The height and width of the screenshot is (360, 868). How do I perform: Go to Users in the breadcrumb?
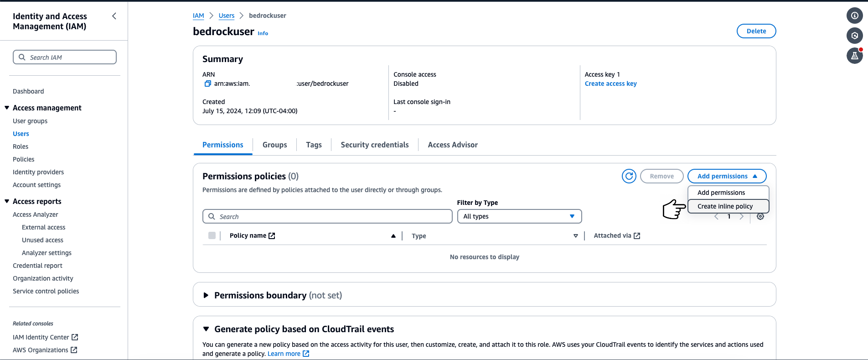pos(227,16)
